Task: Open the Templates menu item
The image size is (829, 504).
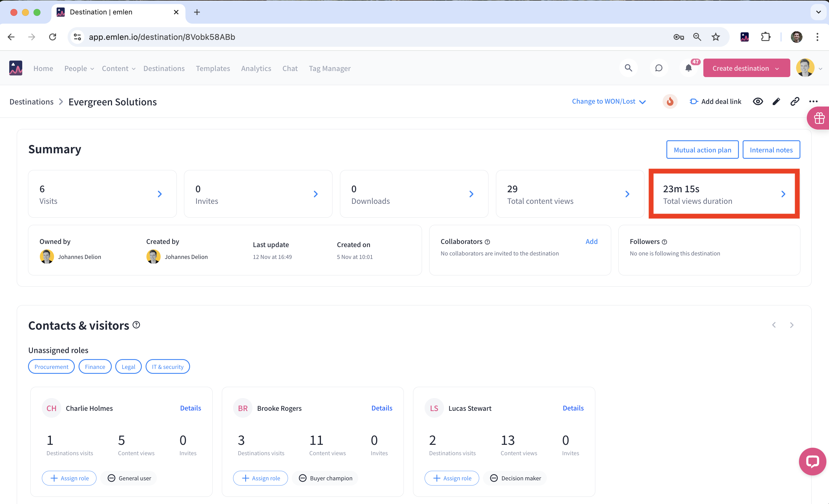Action: [x=213, y=69]
